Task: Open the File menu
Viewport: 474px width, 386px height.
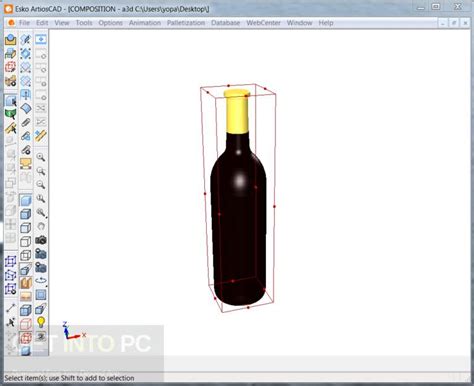Action: 24,23
